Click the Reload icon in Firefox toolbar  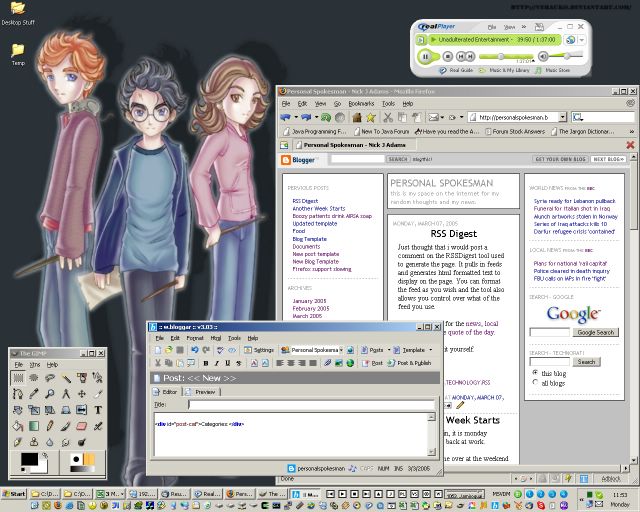tap(326, 118)
